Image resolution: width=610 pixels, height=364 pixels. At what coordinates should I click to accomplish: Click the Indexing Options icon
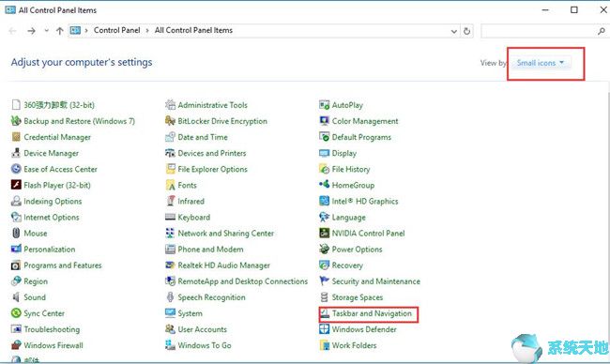(16, 201)
